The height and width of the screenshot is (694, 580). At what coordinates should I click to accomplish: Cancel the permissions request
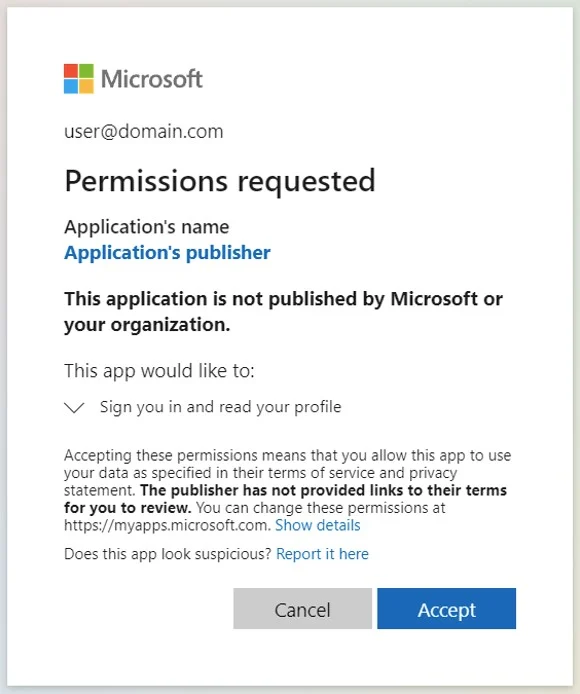tap(302, 609)
